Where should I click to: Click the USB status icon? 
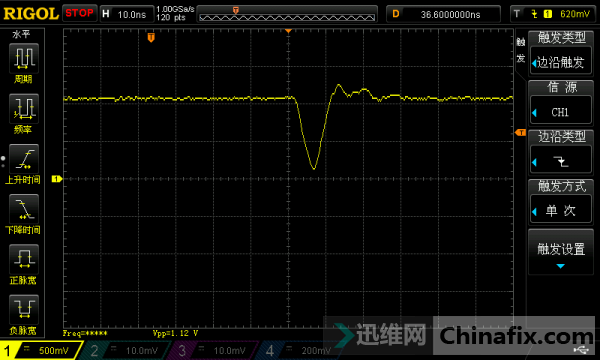[581, 350]
